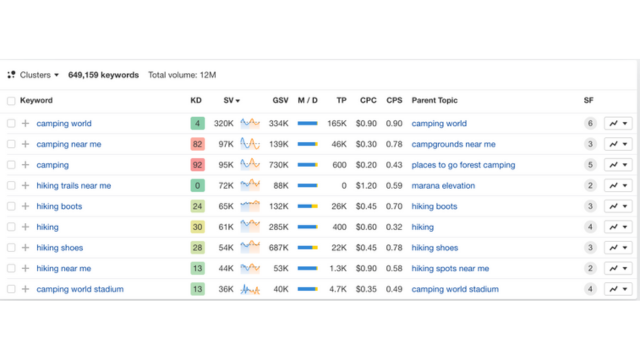
Task: Check the camping world stadium checkbox
Action: click(x=11, y=289)
